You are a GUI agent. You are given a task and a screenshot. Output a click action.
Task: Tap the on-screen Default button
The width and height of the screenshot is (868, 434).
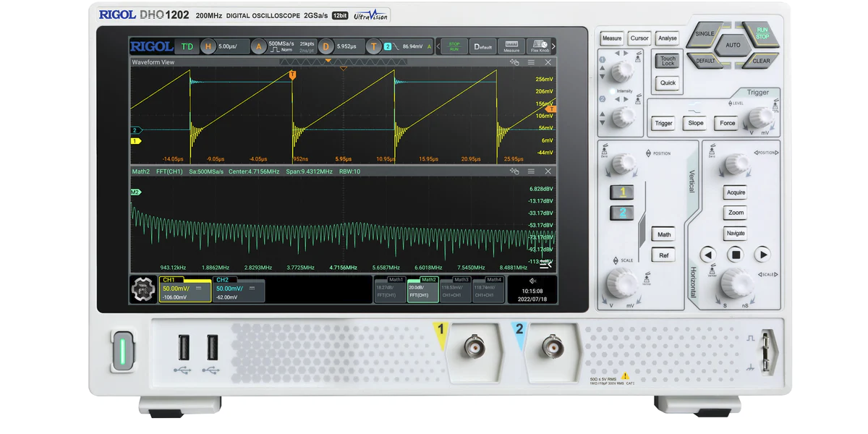pos(482,46)
